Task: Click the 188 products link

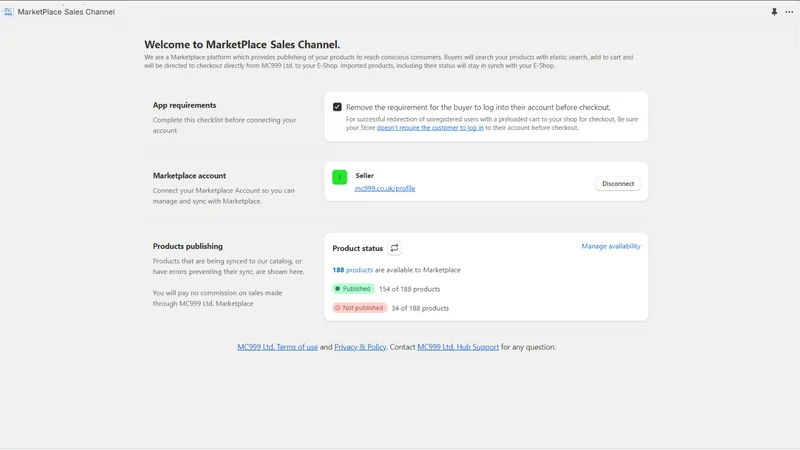Action: point(353,270)
